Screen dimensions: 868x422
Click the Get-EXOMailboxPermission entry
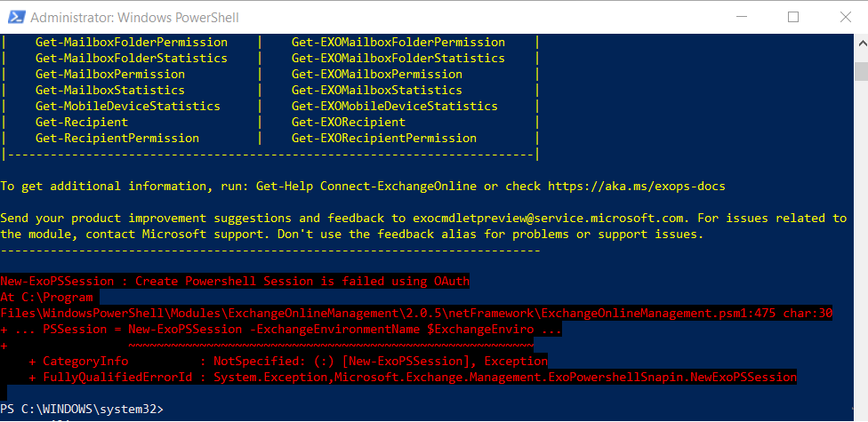pyautogui.click(x=376, y=75)
